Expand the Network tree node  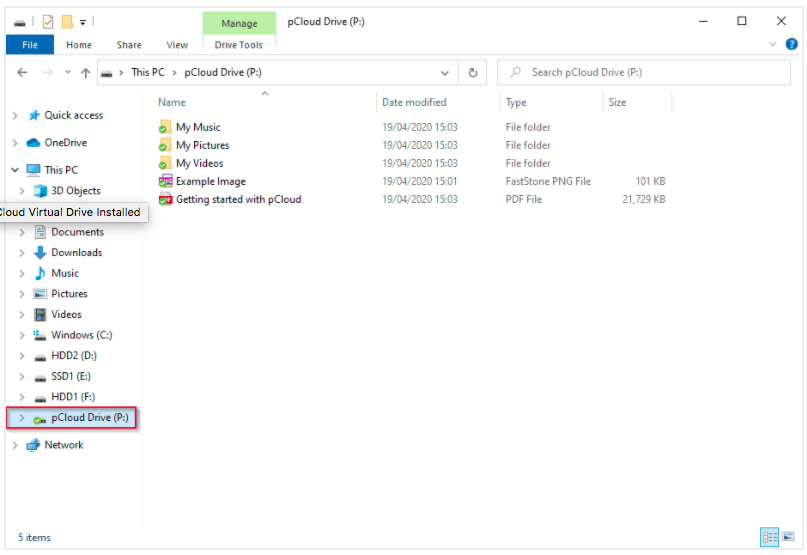(15, 445)
